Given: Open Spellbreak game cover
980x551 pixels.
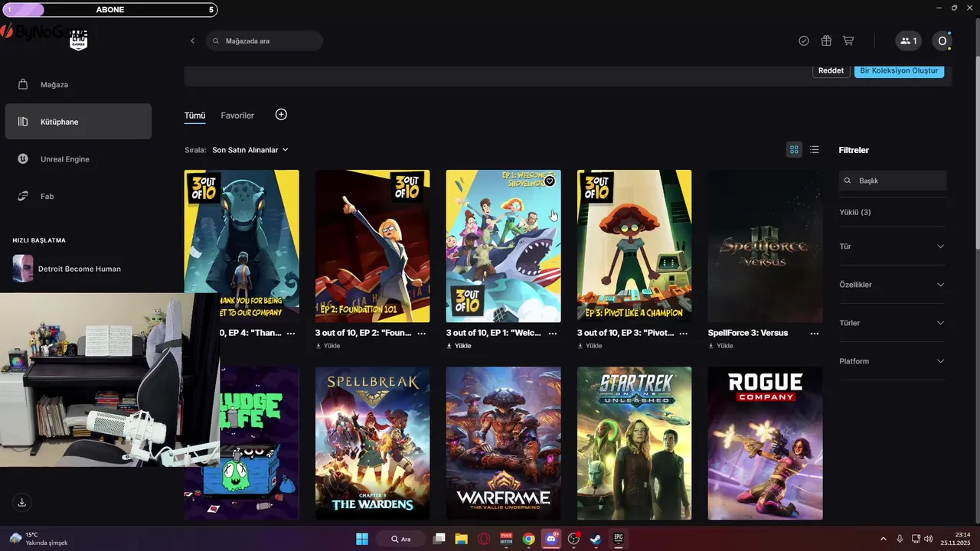Looking at the screenshot, I should coord(373,443).
